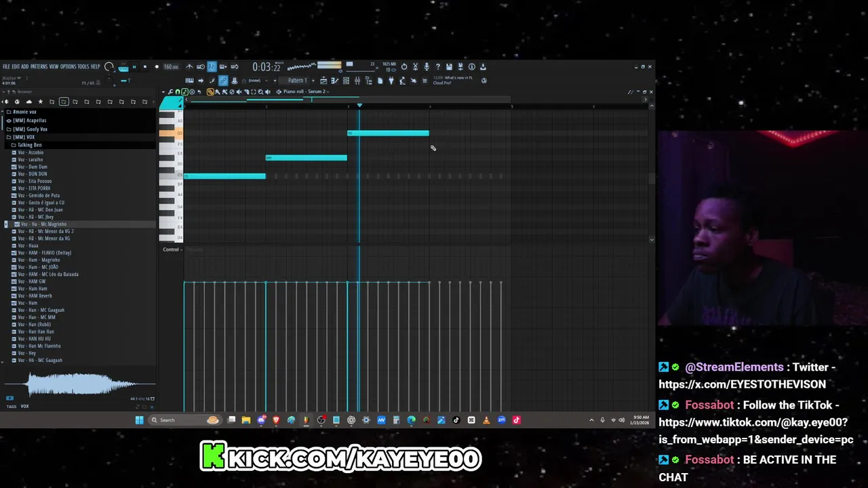Open the HELP menu
The height and width of the screenshot is (488, 868).
pos(96,66)
